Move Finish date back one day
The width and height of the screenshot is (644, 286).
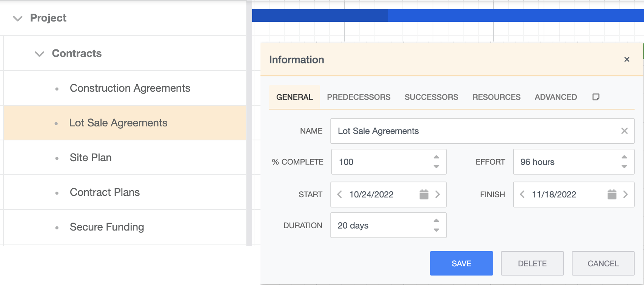pos(522,194)
